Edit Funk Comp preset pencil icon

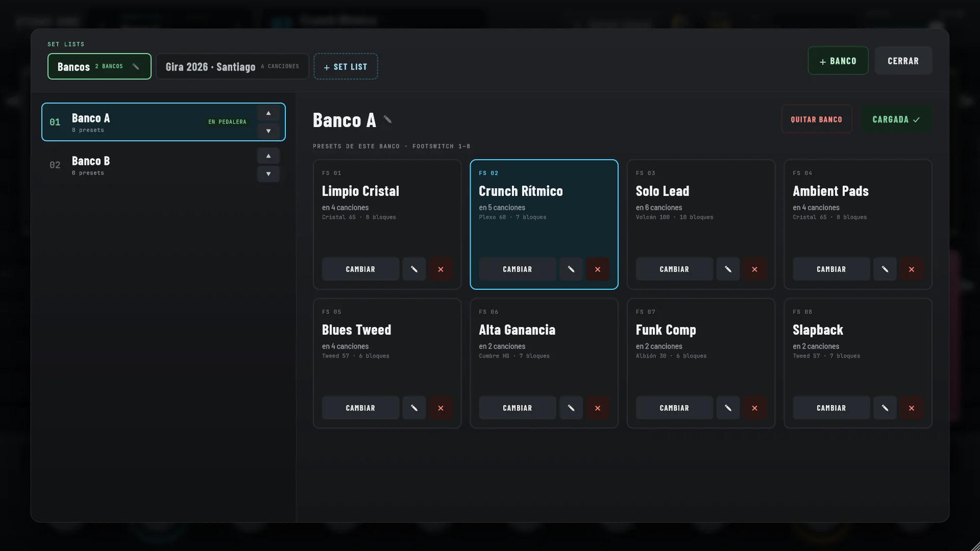728,408
